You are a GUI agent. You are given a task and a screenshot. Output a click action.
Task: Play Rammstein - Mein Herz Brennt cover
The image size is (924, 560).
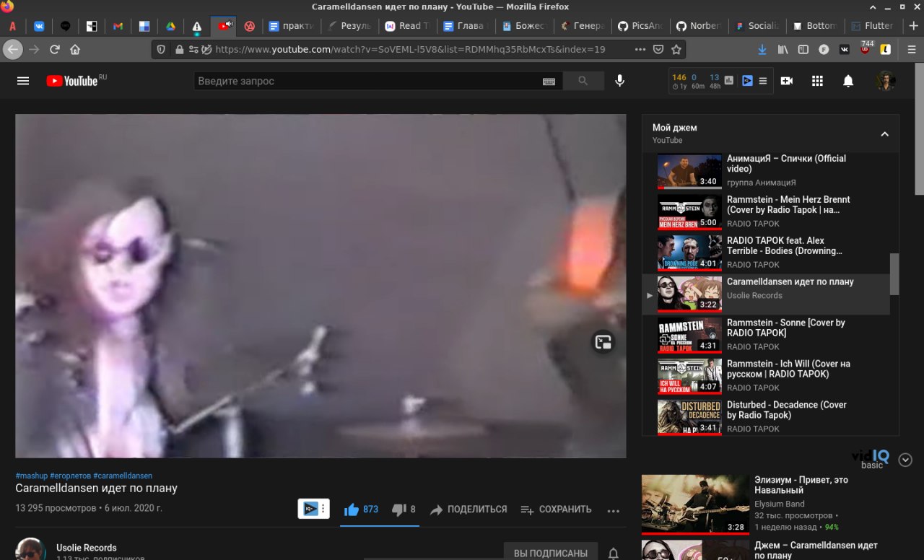765,212
